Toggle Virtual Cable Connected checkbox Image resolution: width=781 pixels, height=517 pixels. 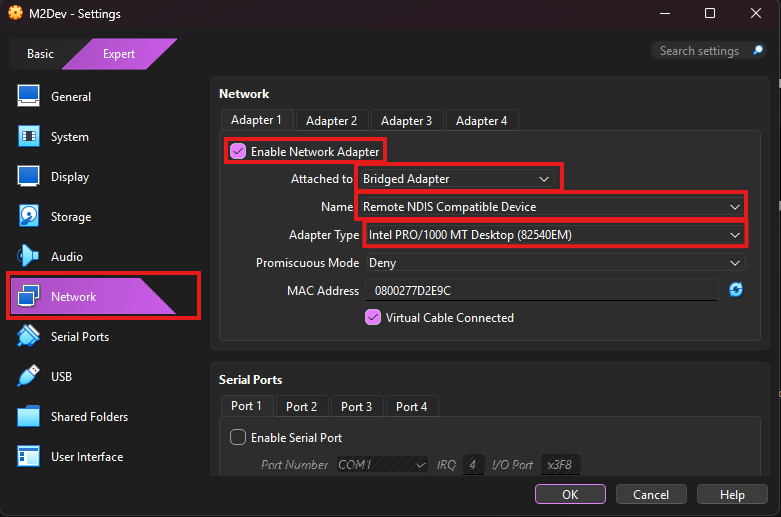tap(373, 318)
